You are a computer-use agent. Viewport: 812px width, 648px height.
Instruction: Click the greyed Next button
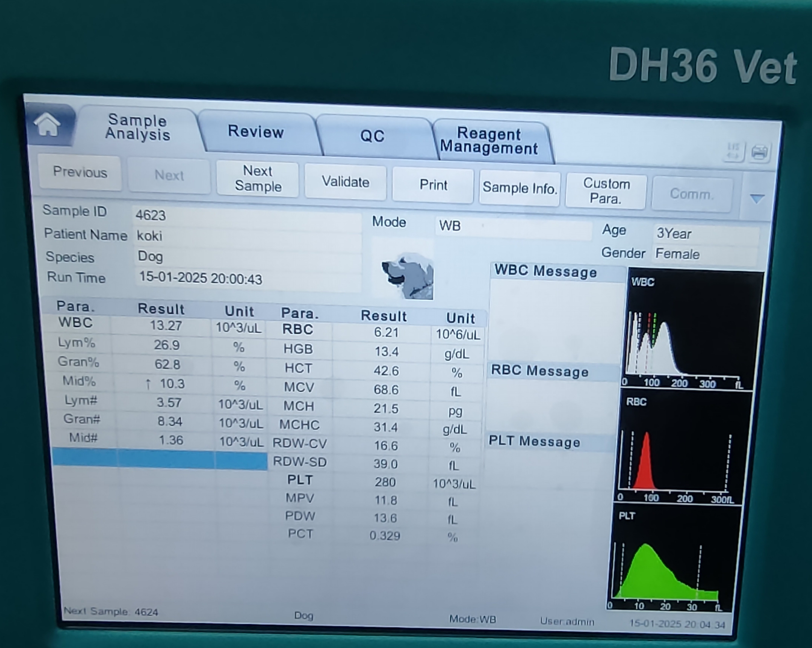pyautogui.click(x=169, y=175)
